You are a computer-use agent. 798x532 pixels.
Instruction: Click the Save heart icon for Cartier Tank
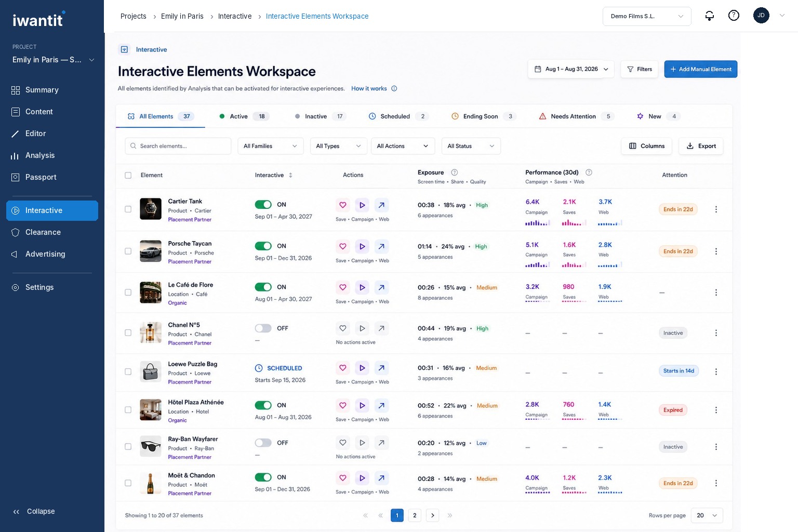[343, 205]
